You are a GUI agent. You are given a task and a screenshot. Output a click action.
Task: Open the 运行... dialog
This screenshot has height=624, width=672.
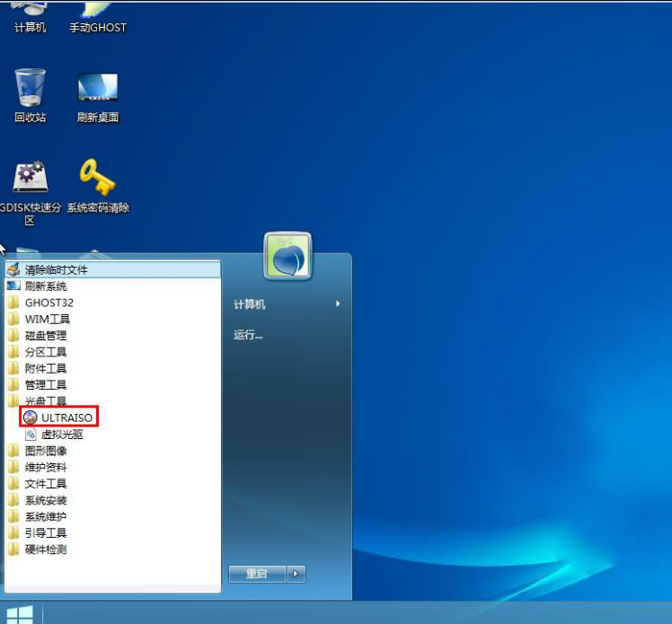click(248, 335)
